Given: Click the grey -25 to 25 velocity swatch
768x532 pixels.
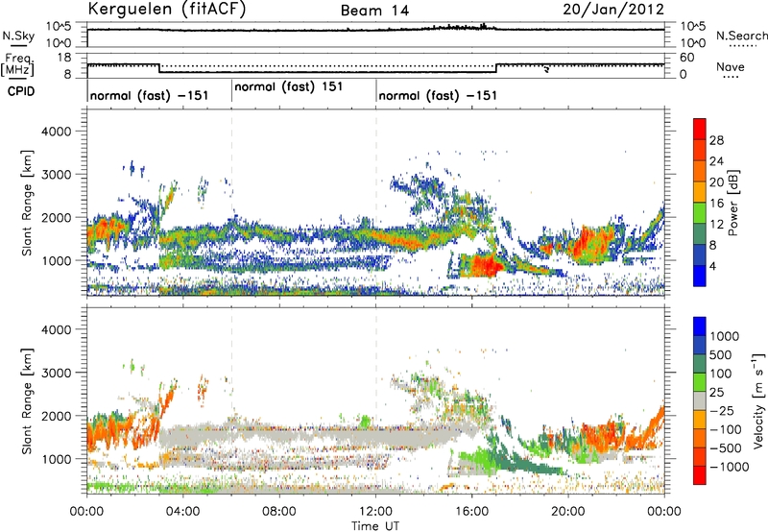Looking at the screenshot, I should click(x=700, y=400).
